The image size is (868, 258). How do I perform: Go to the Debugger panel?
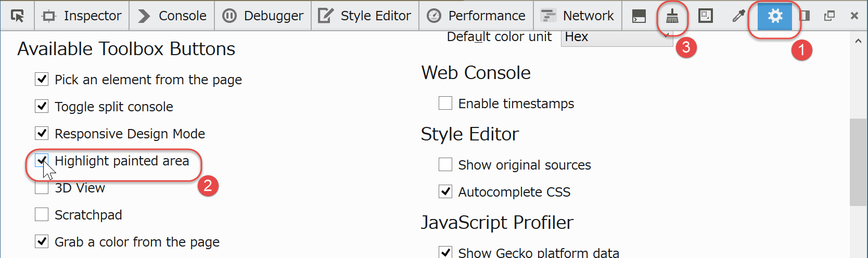pos(263,16)
